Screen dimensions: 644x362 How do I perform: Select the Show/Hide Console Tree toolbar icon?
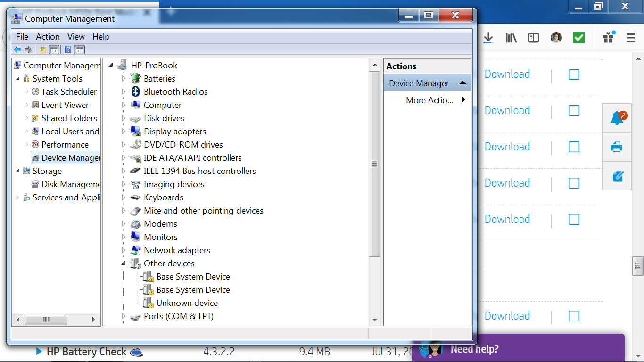click(54, 49)
